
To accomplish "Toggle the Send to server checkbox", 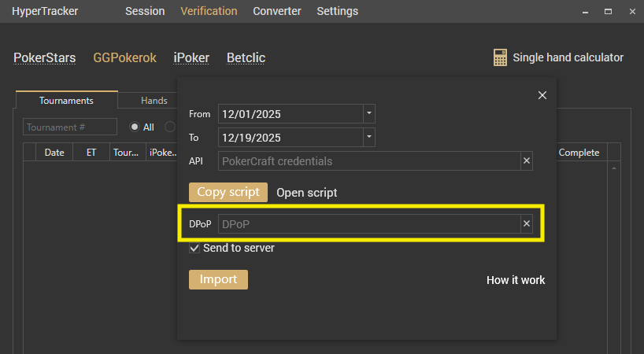I will click(x=194, y=249).
